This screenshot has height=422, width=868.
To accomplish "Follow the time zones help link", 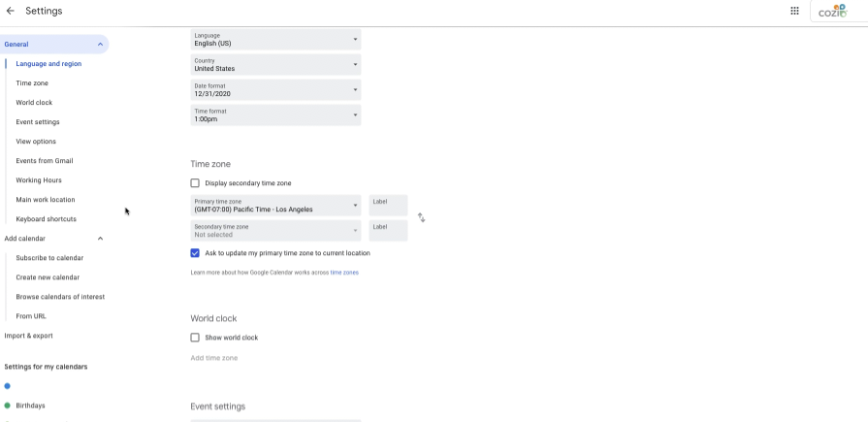I will coord(344,273).
